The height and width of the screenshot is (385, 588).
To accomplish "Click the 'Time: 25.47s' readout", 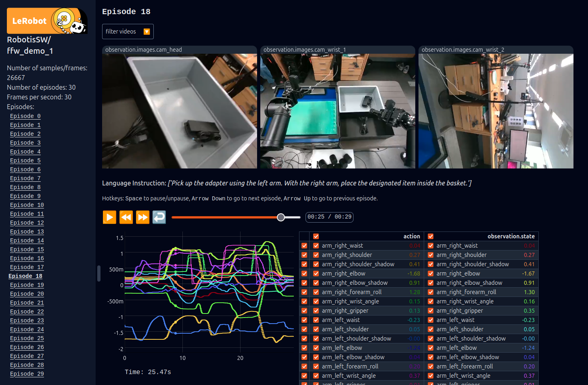I will click(x=148, y=372).
